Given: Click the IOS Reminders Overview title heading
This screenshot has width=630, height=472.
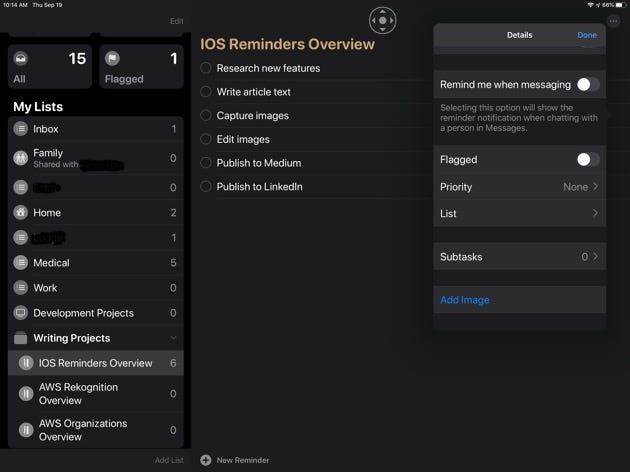Looking at the screenshot, I should [x=287, y=44].
